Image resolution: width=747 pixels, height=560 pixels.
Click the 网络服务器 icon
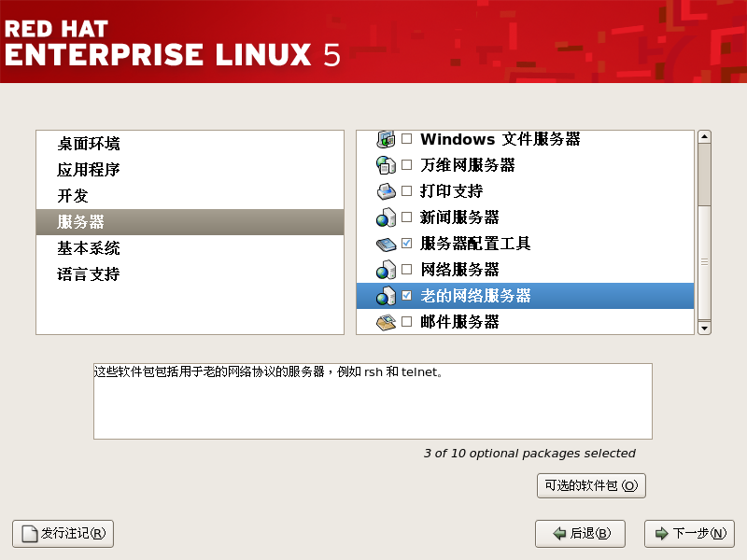coord(386,270)
